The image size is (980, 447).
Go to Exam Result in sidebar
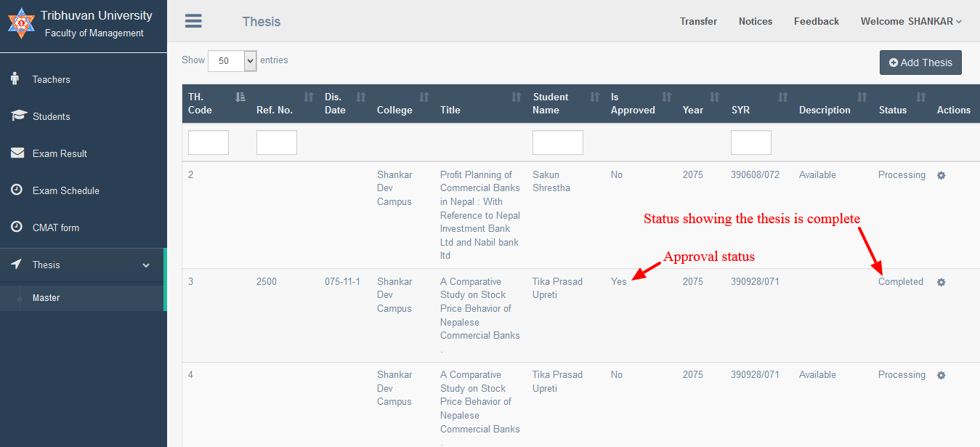click(60, 153)
